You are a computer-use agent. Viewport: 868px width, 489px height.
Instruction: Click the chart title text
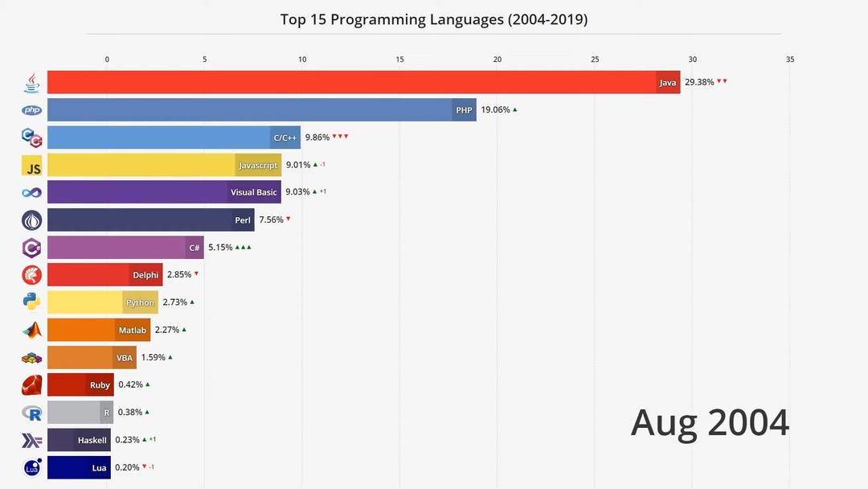click(434, 19)
